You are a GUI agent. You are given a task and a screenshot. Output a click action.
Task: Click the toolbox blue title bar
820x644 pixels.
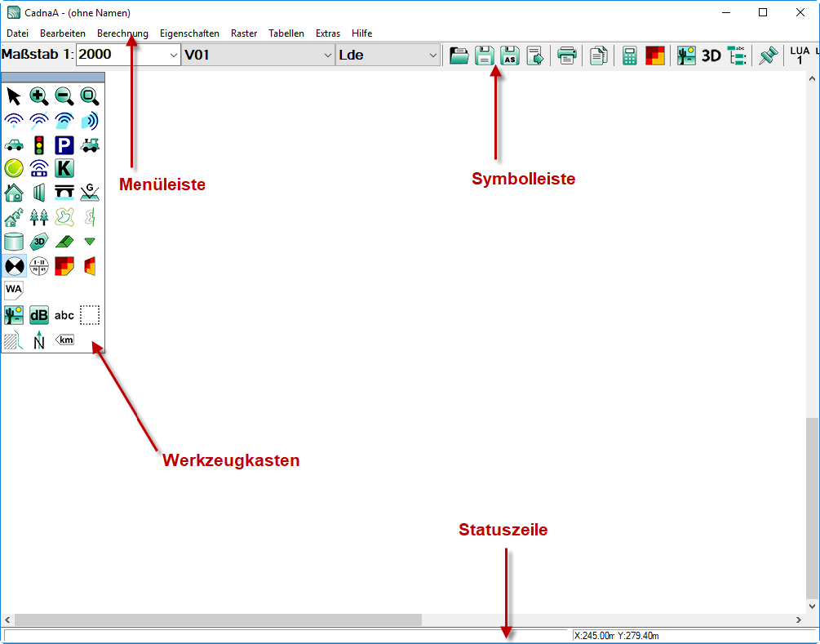pyautogui.click(x=53, y=78)
